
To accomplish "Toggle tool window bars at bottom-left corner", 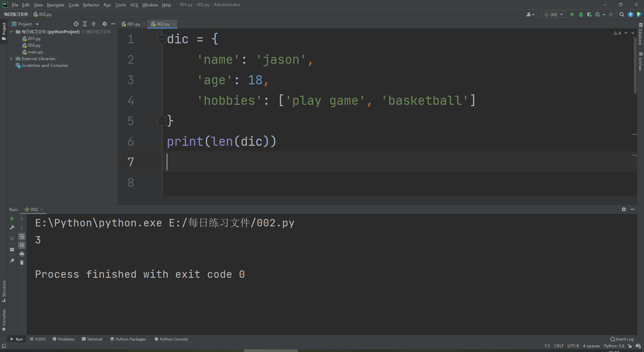I will coord(4,346).
